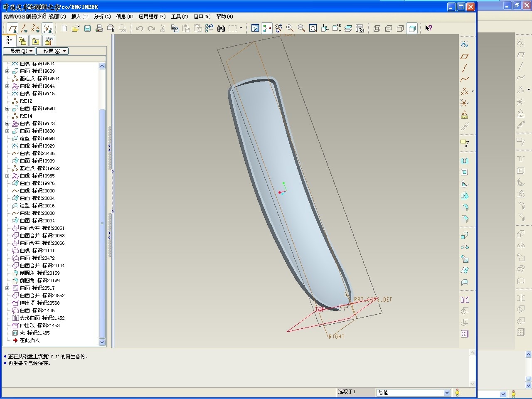Click the Shell tool icon
This screenshot has width=532, height=399.
[465, 172]
